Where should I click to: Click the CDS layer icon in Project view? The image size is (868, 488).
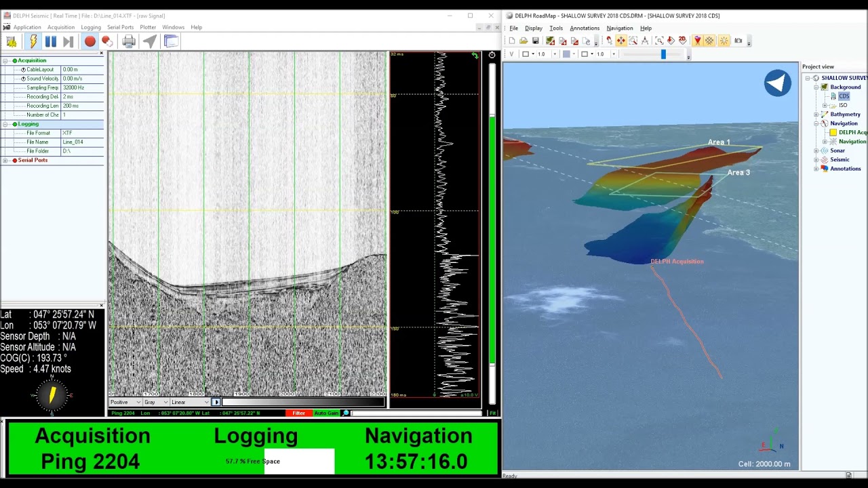click(834, 96)
